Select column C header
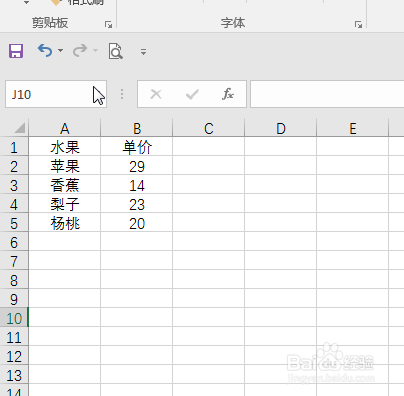The image size is (404, 396). (x=209, y=128)
